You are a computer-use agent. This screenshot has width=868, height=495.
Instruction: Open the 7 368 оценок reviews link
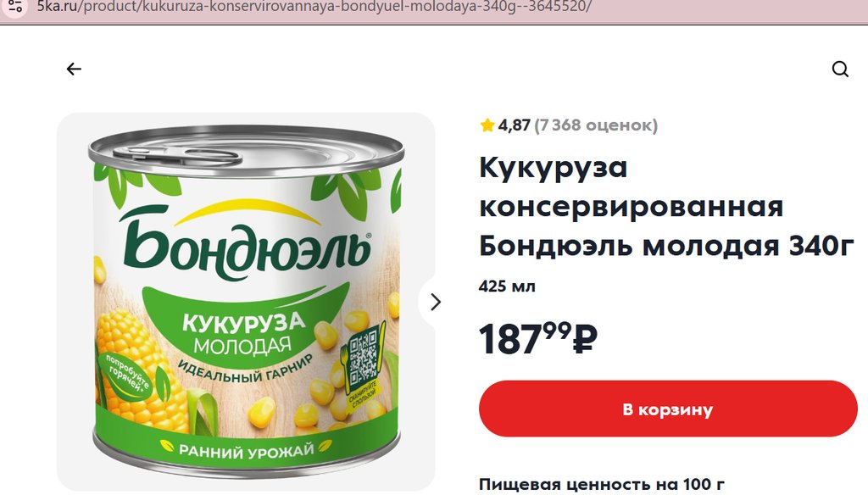(x=596, y=125)
